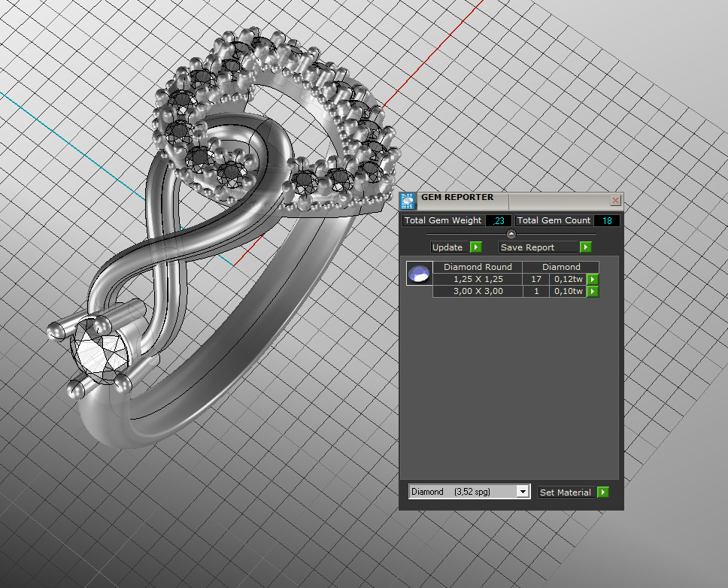This screenshot has height=588, width=728.
Task: Click the Total Gem Count value 18
Action: (607, 220)
